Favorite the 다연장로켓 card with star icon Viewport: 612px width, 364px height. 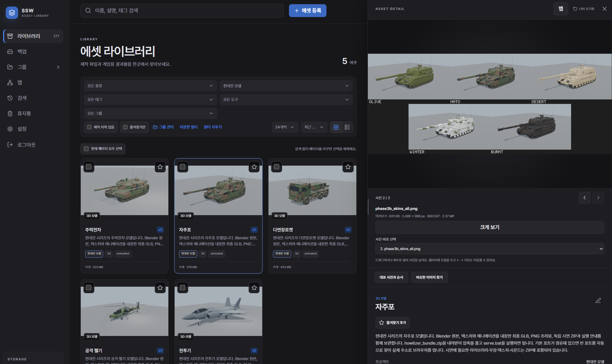click(348, 167)
